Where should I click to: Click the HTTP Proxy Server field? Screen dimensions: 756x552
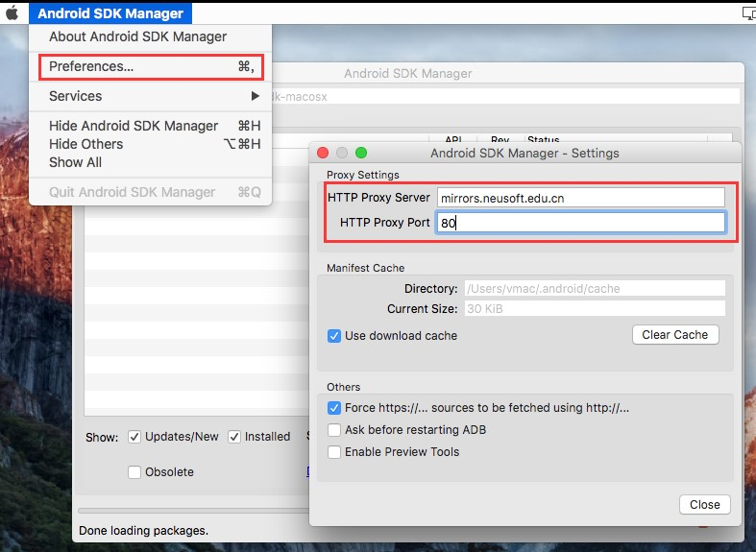pyautogui.click(x=580, y=198)
